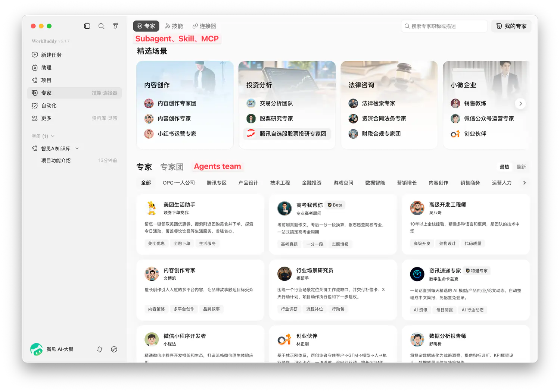Select the 专家 top tab
Screen dimensions: 560x392
pyautogui.click(x=146, y=26)
